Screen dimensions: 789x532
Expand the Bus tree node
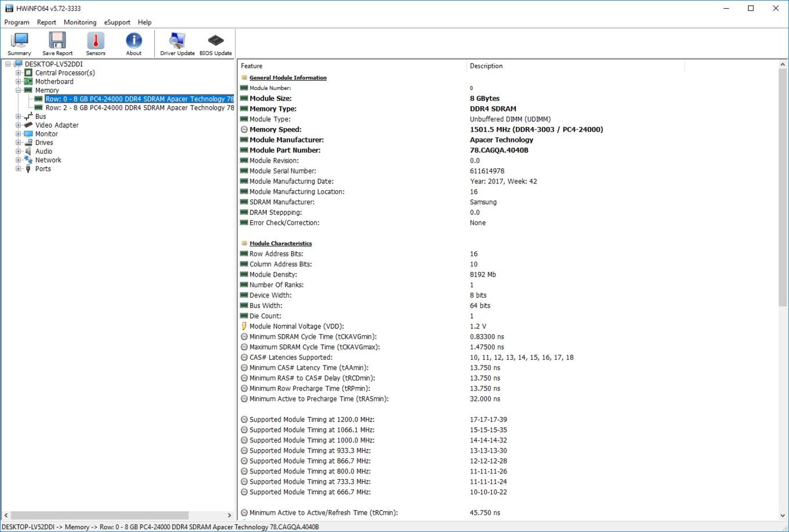tap(19, 117)
